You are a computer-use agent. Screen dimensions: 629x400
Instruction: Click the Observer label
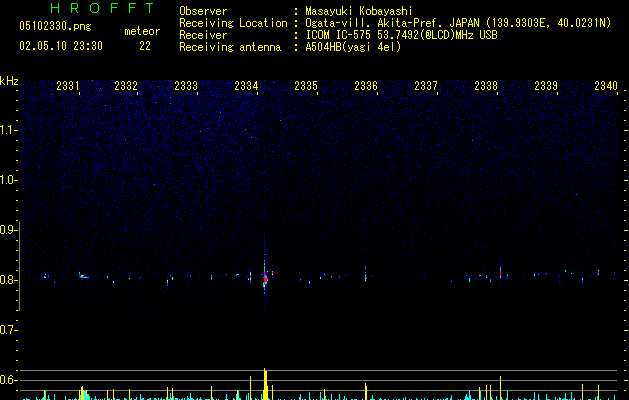203,11
